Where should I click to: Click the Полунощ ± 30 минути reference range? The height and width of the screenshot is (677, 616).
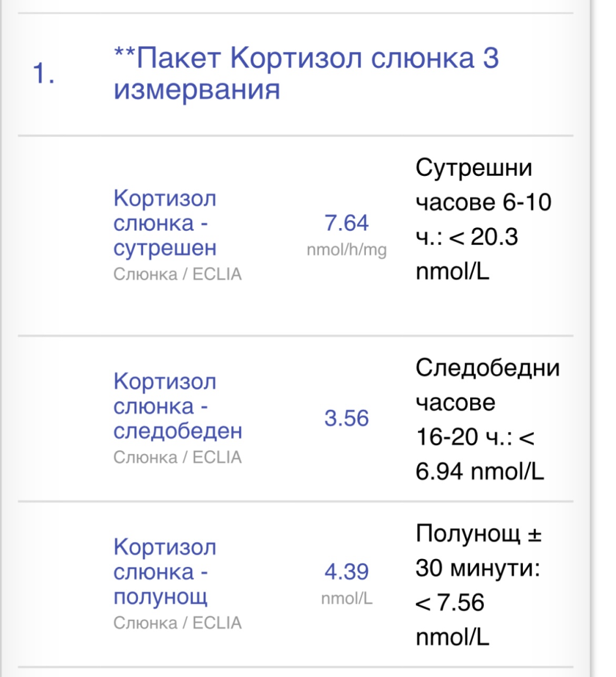[x=479, y=586]
